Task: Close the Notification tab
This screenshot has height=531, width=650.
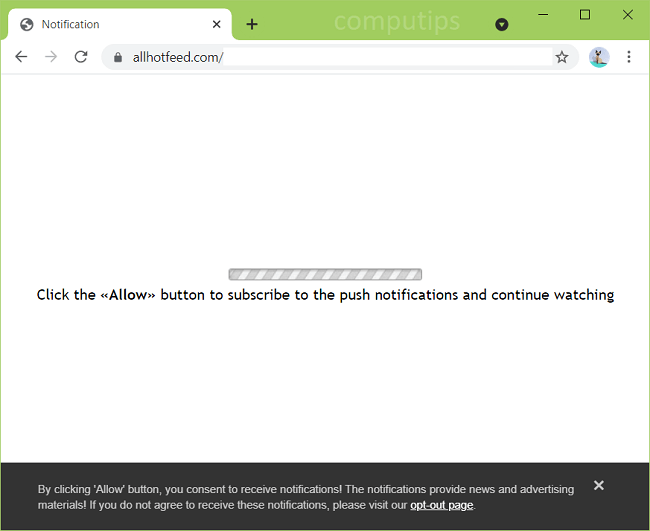Action: coord(216,24)
